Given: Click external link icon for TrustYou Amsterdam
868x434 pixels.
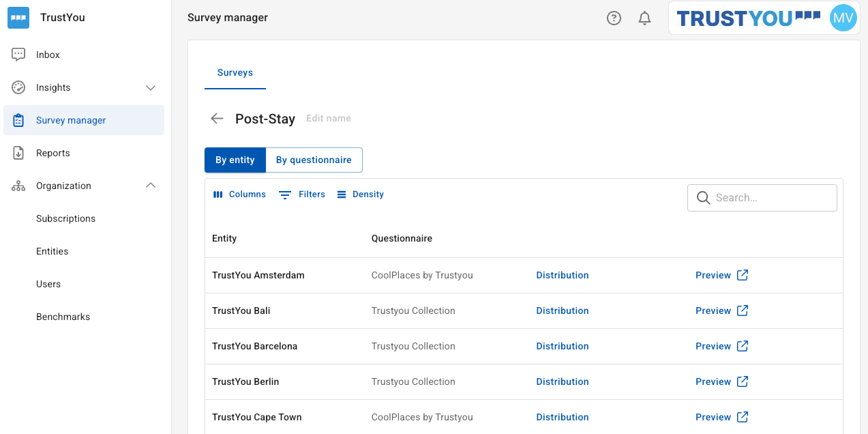Looking at the screenshot, I should click(x=743, y=275).
